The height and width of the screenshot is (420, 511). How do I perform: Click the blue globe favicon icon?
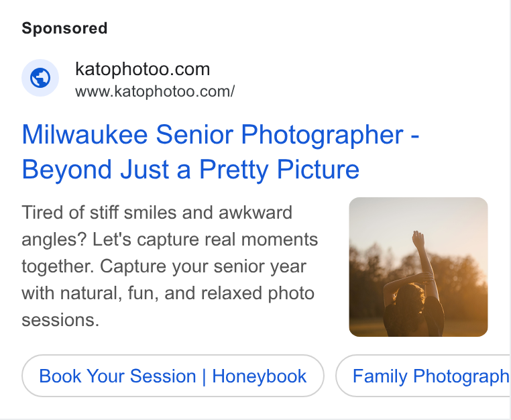(40, 78)
